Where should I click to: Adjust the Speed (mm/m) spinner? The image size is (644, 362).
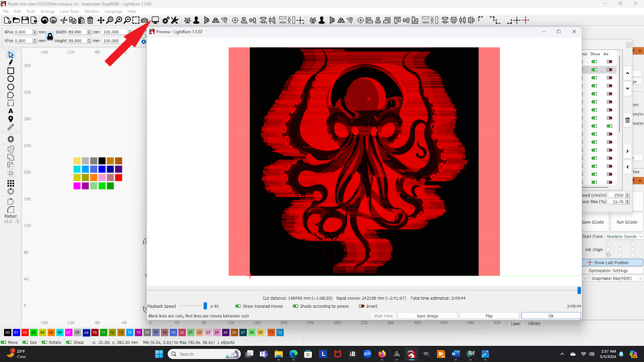tap(627, 195)
